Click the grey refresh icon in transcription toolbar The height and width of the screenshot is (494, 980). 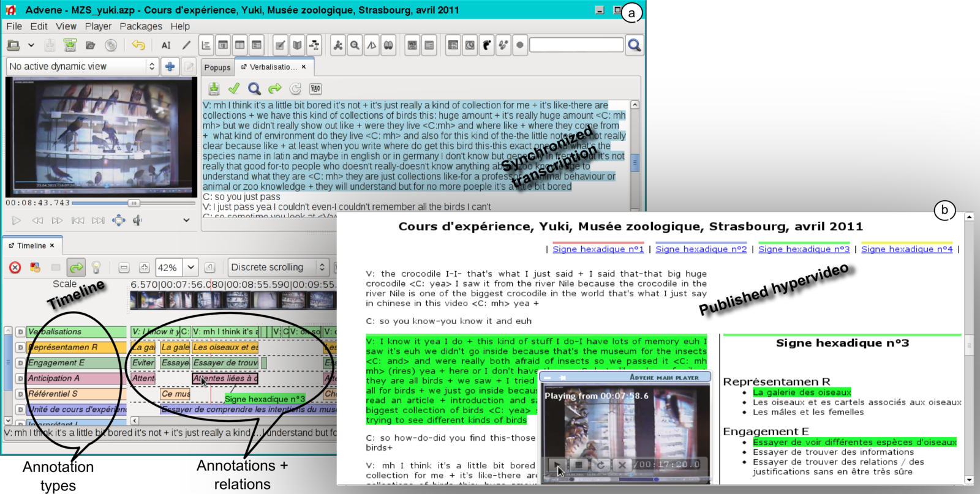(295, 89)
